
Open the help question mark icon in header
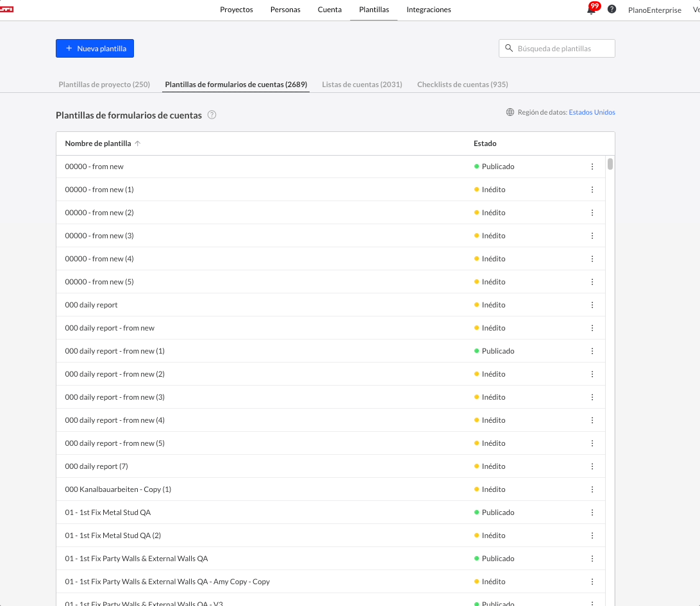pyautogui.click(x=612, y=10)
